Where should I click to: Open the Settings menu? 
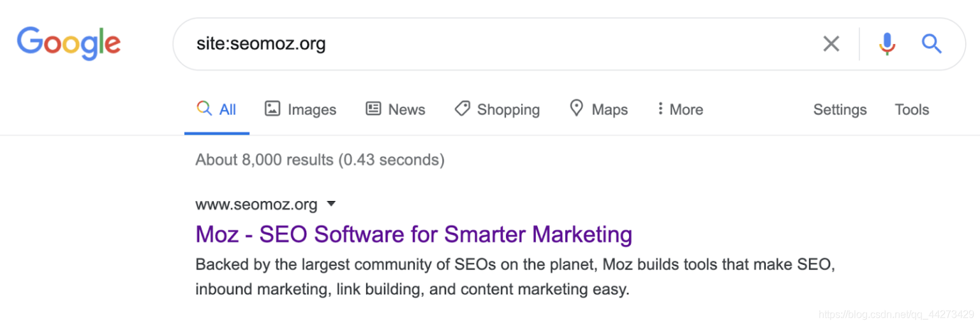coord(840,110)
